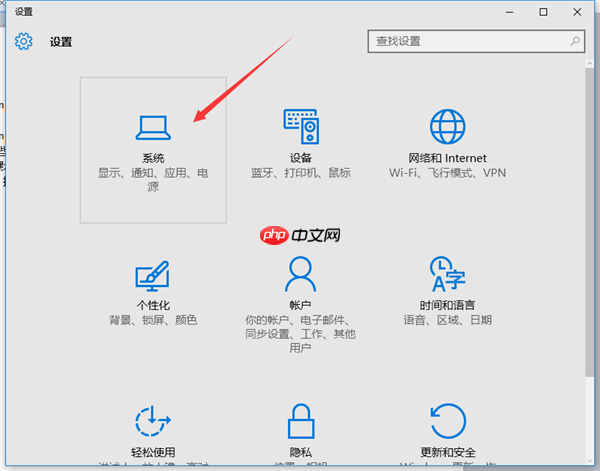Viewport: 600px width, 471px height.
Task: Focus the 查找设置 search field
Action: tap(468, 41)
